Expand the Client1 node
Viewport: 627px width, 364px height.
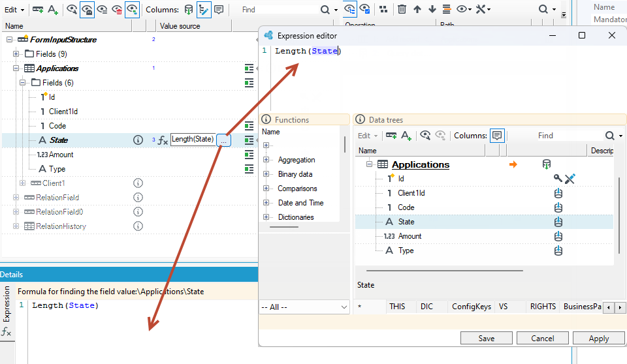pos(22,183)
